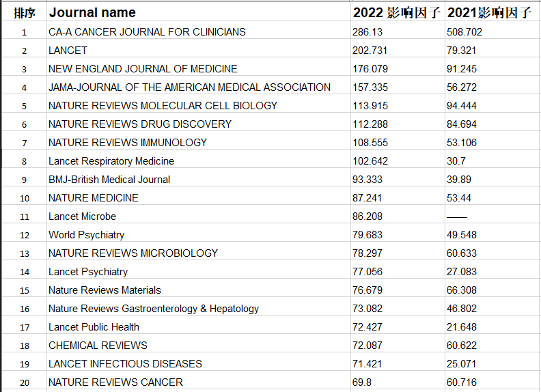Select the 84.694 value cell
Screen dimensions: 541x392
pyautogui.click(x=493, y=122)
